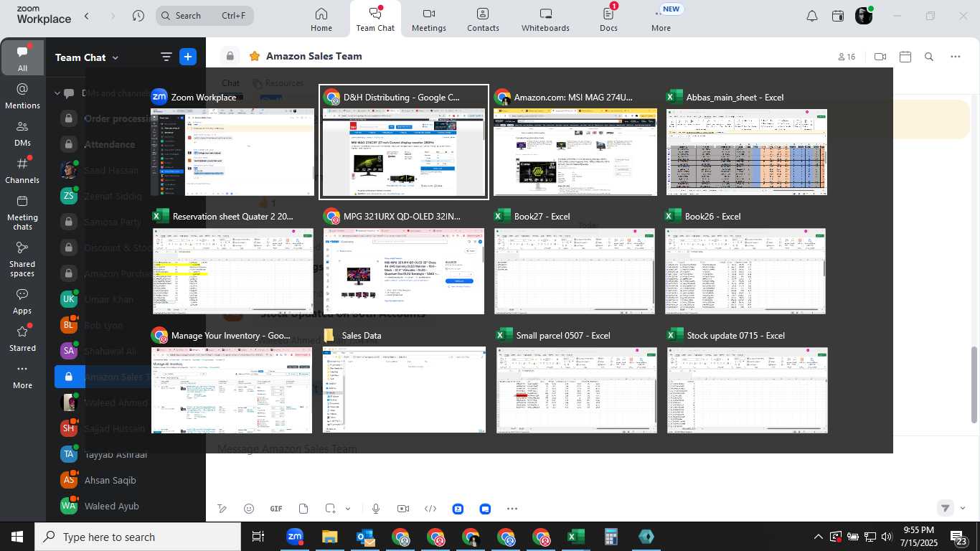This screenshot has width=980, height=551.
Task: Record a video message
Action: (x=403, y=509)
